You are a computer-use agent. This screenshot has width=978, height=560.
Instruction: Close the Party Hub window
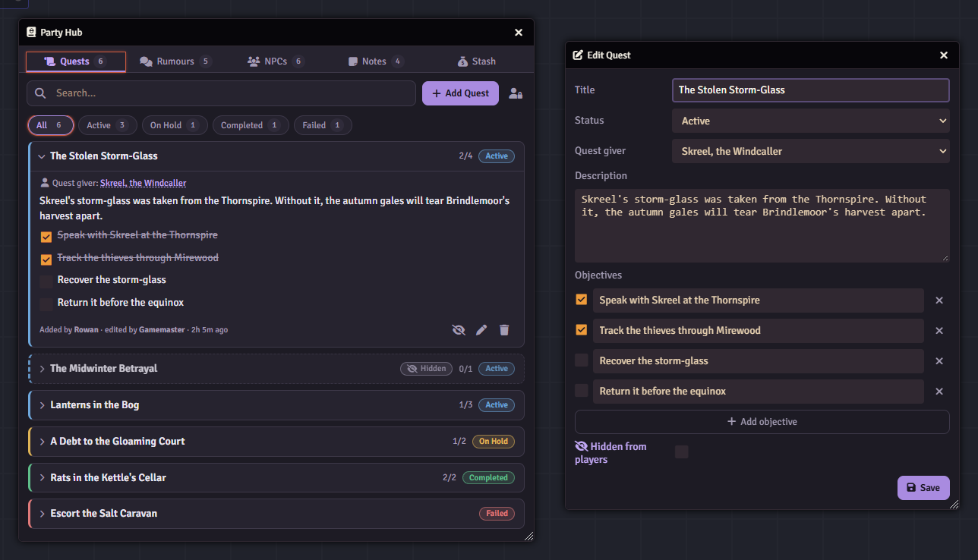tap(519, 33)
